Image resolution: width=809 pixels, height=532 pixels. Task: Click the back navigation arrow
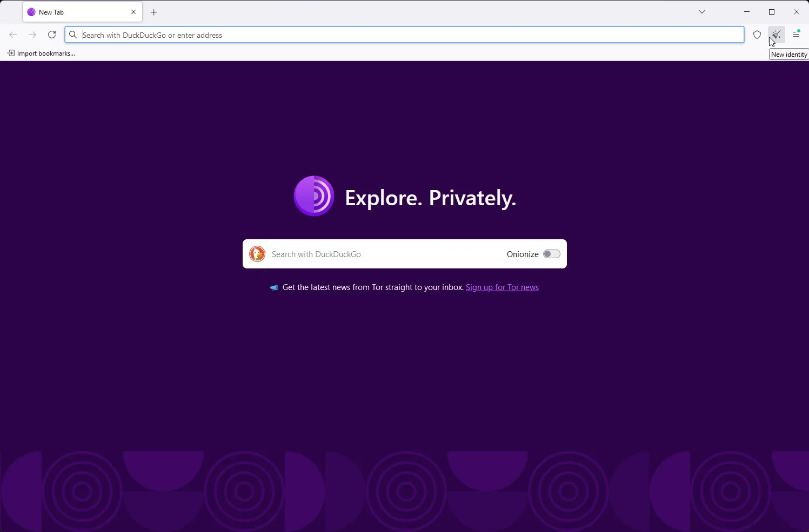(x=13, y=35)
